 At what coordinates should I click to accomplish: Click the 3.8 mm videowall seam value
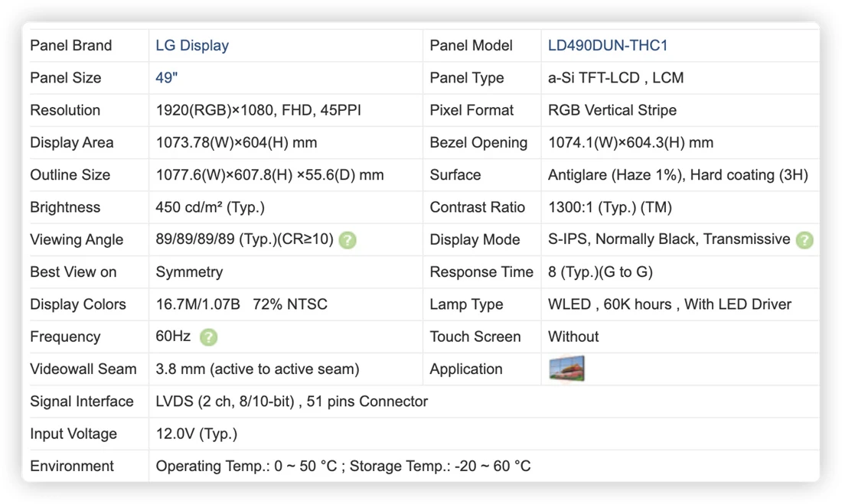coord(257,369)
